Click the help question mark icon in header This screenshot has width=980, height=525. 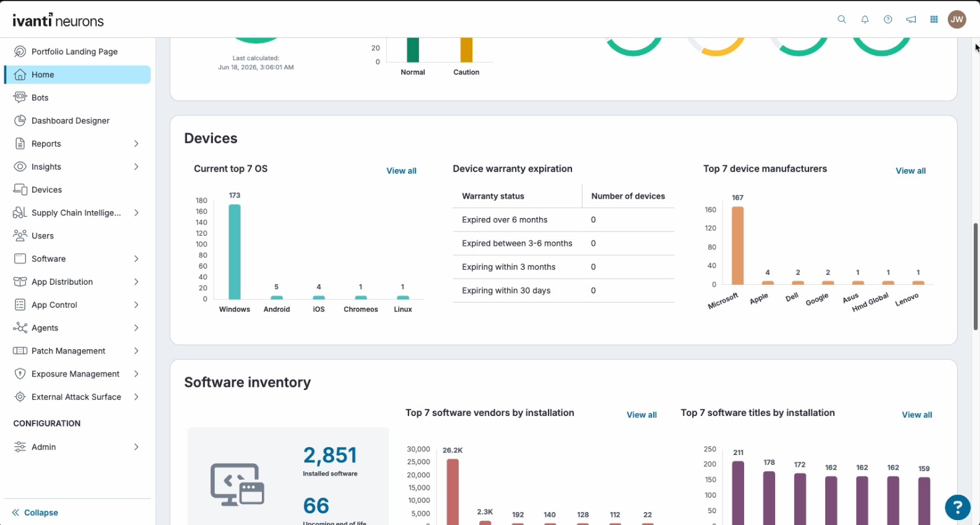(x=888, y=19)
